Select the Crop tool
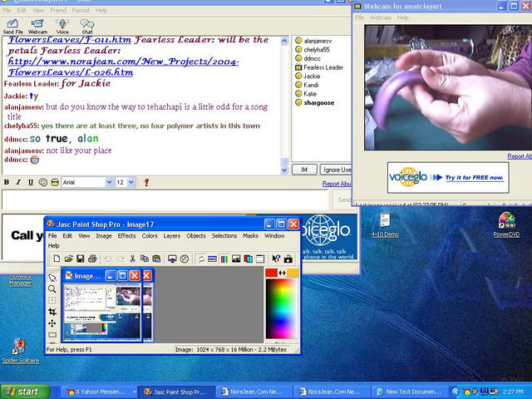This screenshot has width=532, height=399. click(52, 312)
